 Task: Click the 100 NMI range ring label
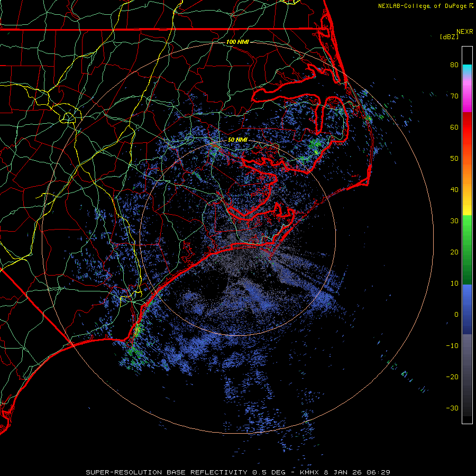237,42
